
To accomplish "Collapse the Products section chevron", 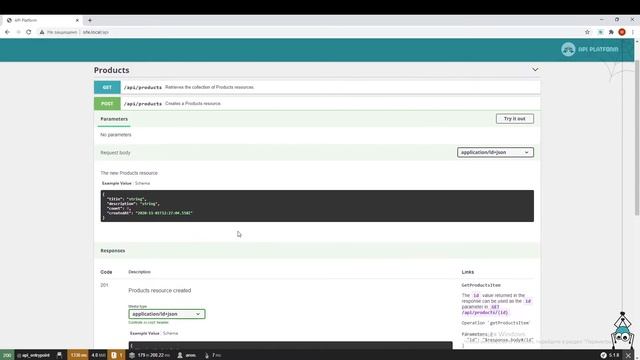I will coord(535,70).
